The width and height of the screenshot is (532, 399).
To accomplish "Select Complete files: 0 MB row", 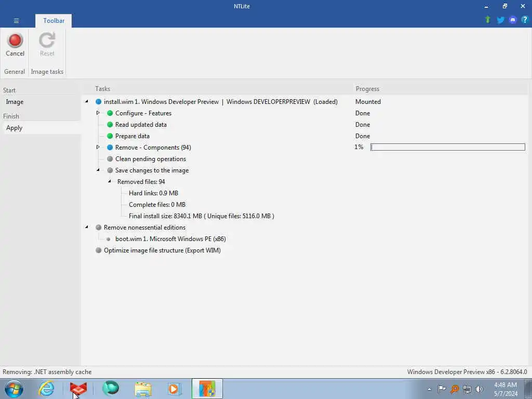I will coord(157,205).
